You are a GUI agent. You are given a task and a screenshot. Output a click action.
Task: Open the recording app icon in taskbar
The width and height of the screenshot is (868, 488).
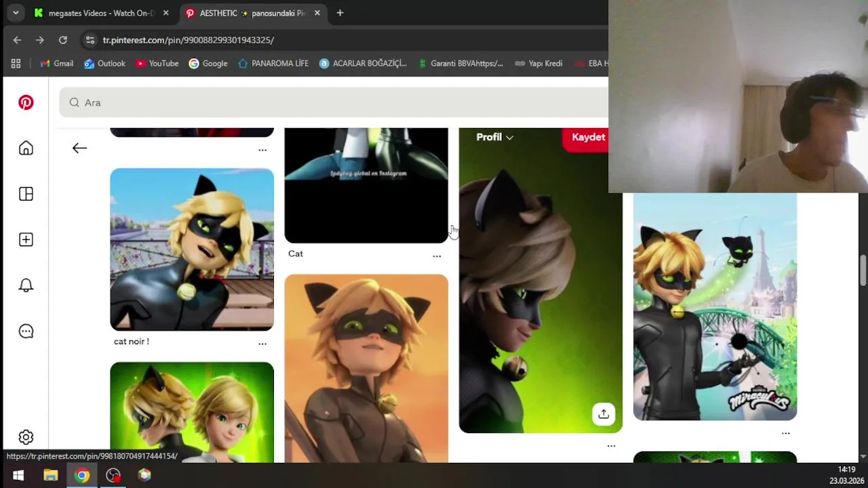pos(113,475)
